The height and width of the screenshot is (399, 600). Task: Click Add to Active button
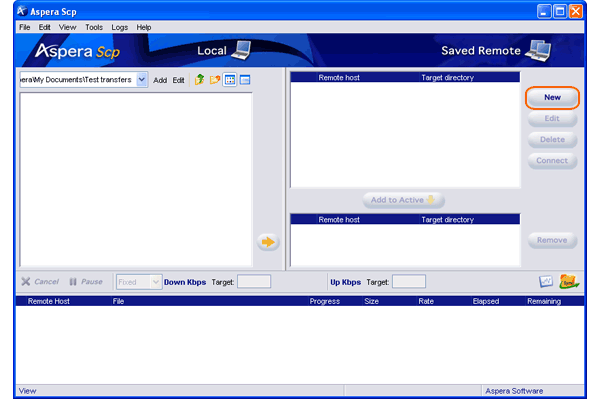[x=403, y=200]
